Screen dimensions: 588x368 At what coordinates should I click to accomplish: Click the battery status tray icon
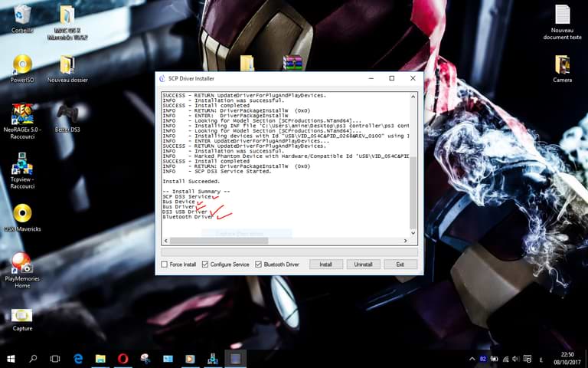point(495,360)
